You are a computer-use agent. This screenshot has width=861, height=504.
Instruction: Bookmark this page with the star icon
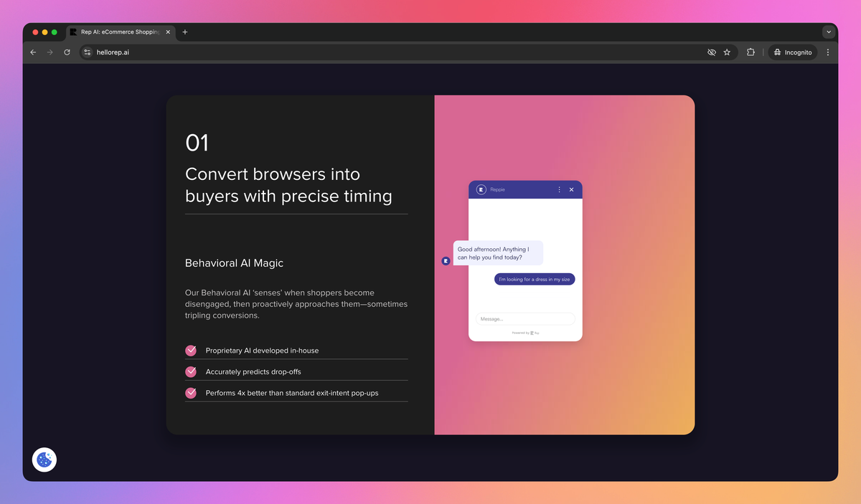[x=727, y=52]
